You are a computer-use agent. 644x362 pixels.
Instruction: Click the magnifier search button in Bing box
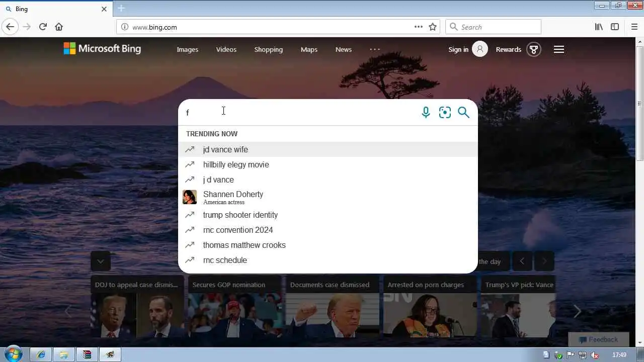[x=464, y=112]
